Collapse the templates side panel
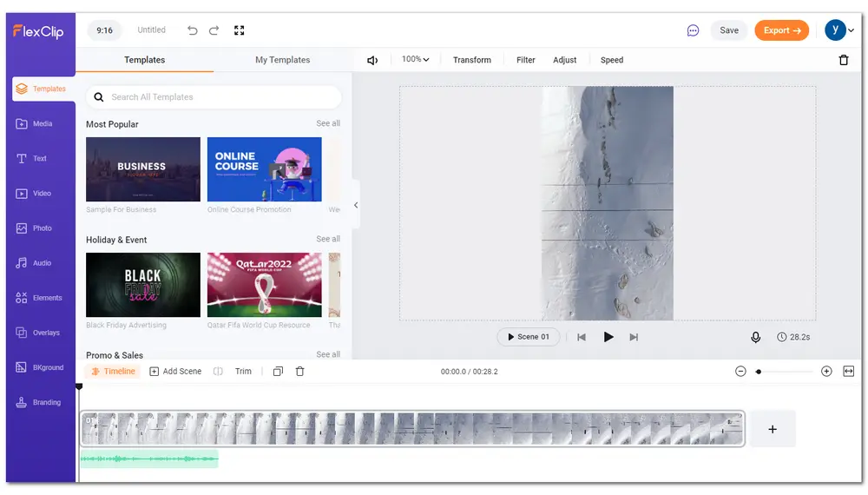Image resolution: width=868 pixels, height=495 pixels. (x=356, y=205)
